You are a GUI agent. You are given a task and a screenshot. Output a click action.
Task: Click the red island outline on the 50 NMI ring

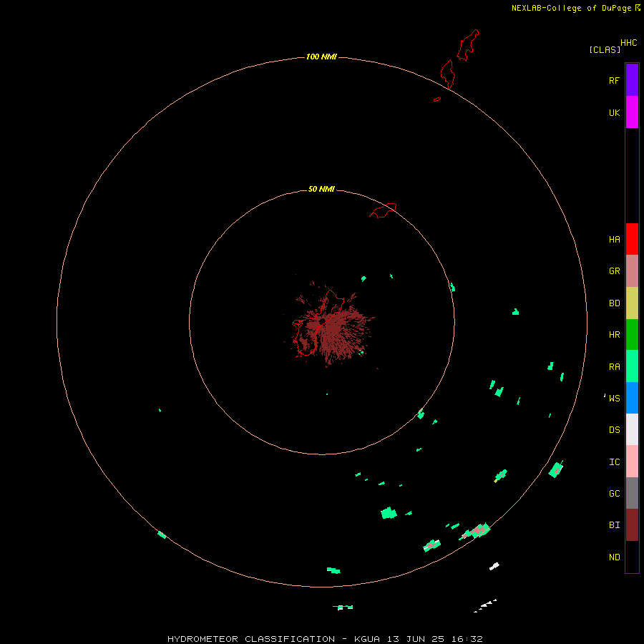pos(383,210)
